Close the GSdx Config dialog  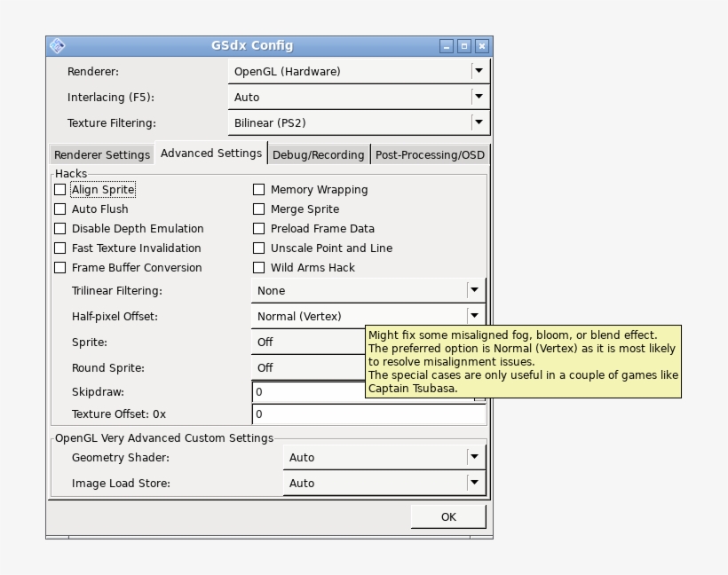pos(481,46)
